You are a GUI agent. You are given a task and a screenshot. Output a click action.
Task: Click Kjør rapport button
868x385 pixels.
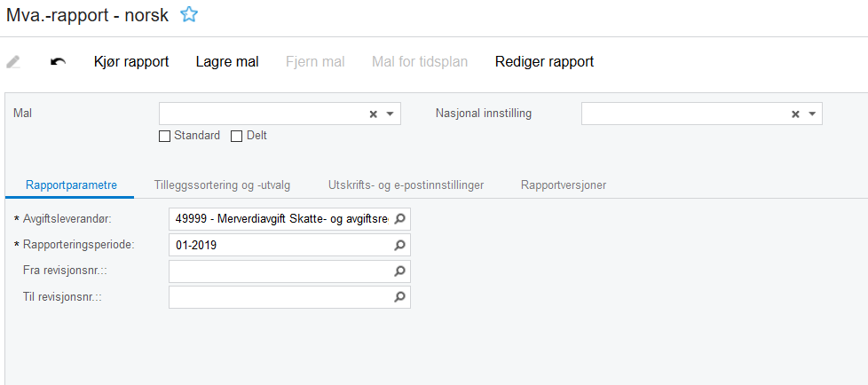[x=131, y=62]
